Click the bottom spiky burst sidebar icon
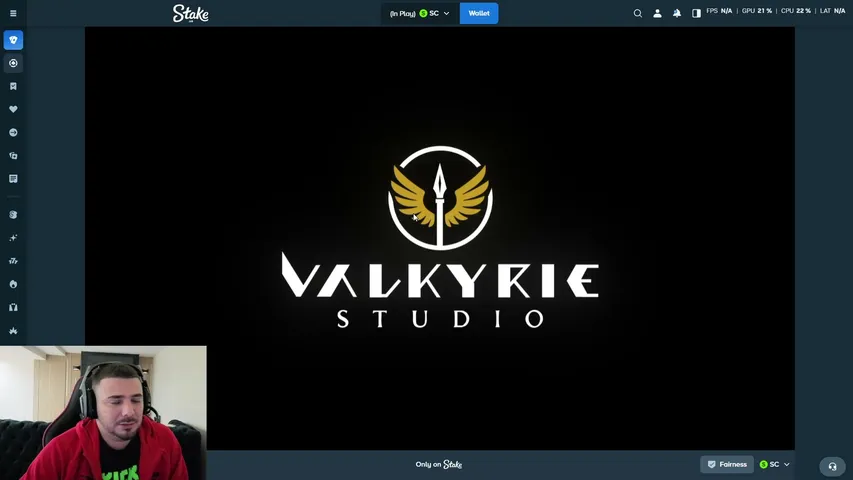853x480 pixels. [13, 330]
